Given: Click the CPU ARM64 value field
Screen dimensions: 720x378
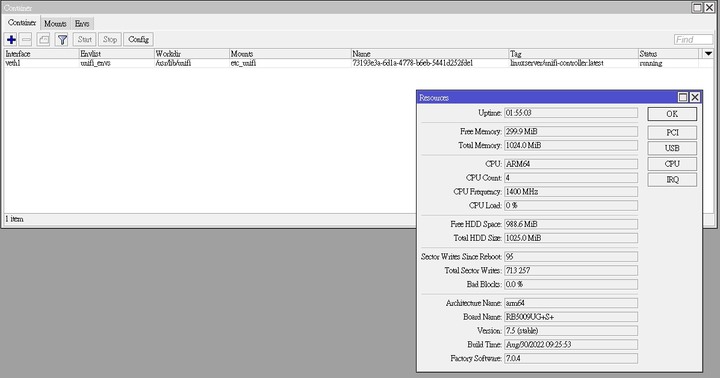Looking at the screenshot, I should tap(571, 164).
